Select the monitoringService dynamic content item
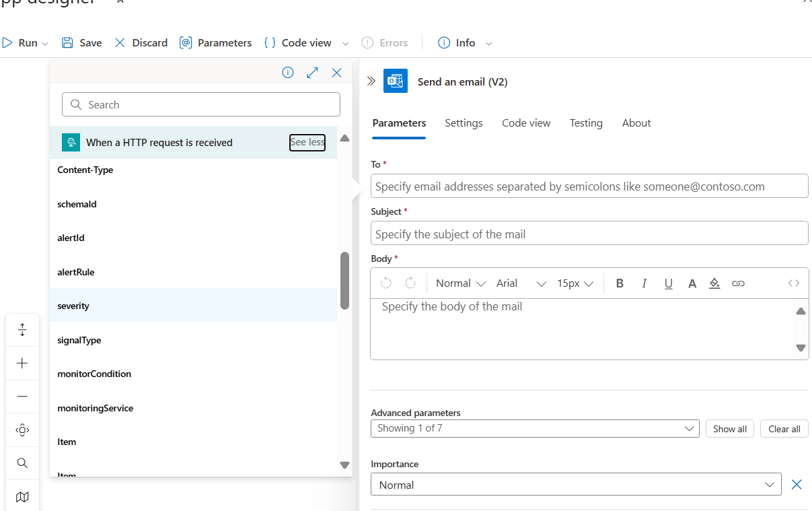Image resolution: width=812 pixels, height=511 pixels. click(193, 408)
